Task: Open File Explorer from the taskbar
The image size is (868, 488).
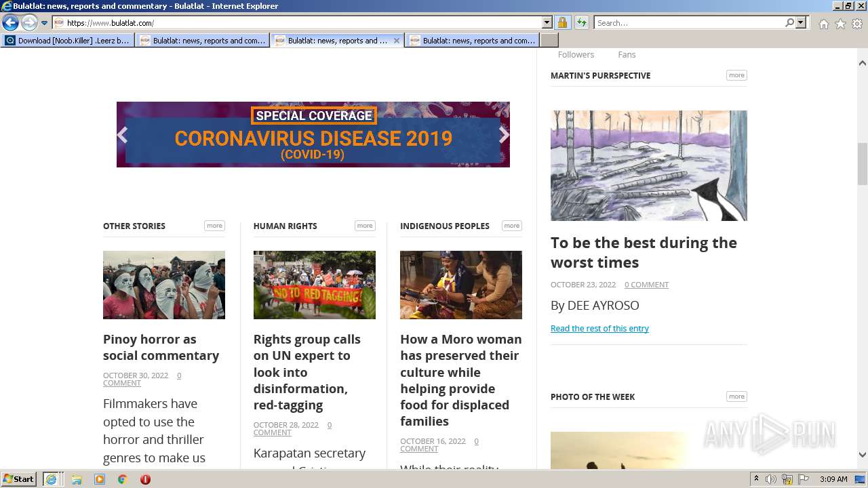Action: tap(77, 479)
